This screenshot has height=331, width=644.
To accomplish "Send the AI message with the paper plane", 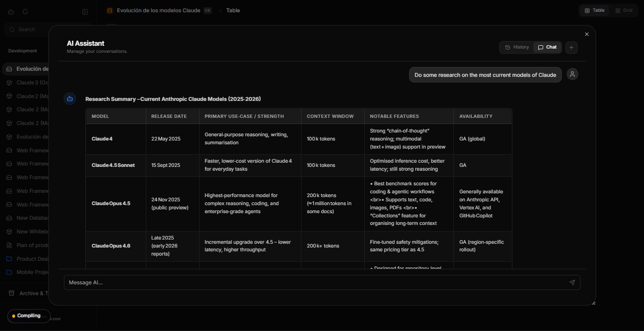I will [x=572, y=282].
